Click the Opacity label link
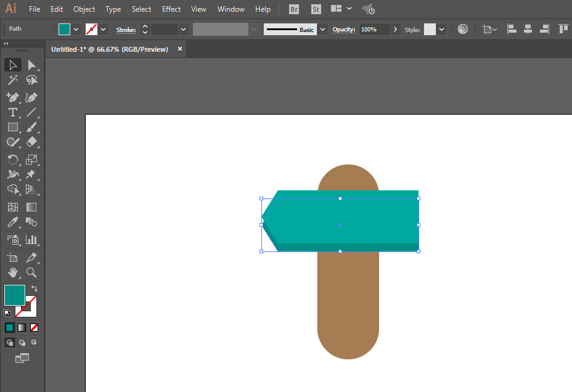This screenshot has height=392, width=572. (x=344, y=30)
